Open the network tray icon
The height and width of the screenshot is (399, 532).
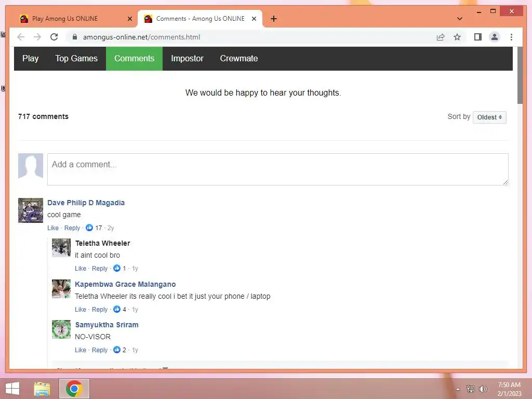pos(470,389)
